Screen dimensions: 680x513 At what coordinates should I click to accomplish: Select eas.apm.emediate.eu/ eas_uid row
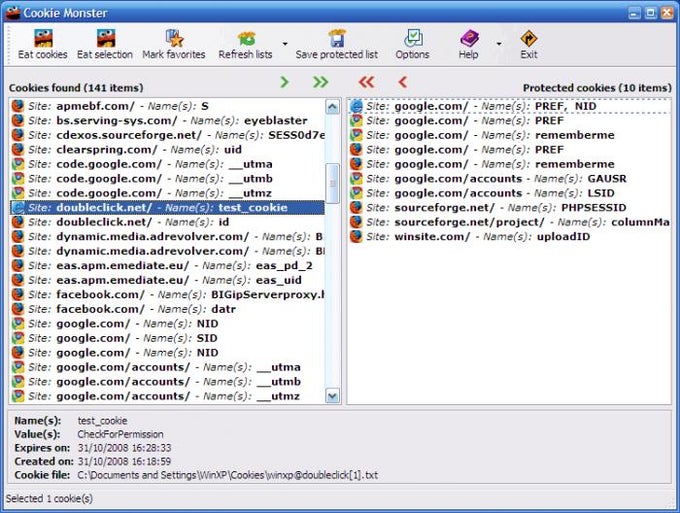click(x=168, y=280)
